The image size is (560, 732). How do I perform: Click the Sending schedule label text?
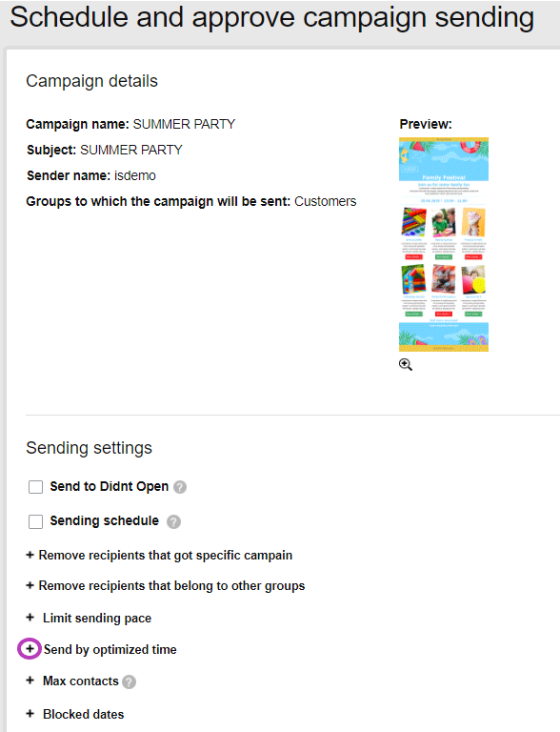click(x=105, y=521)
